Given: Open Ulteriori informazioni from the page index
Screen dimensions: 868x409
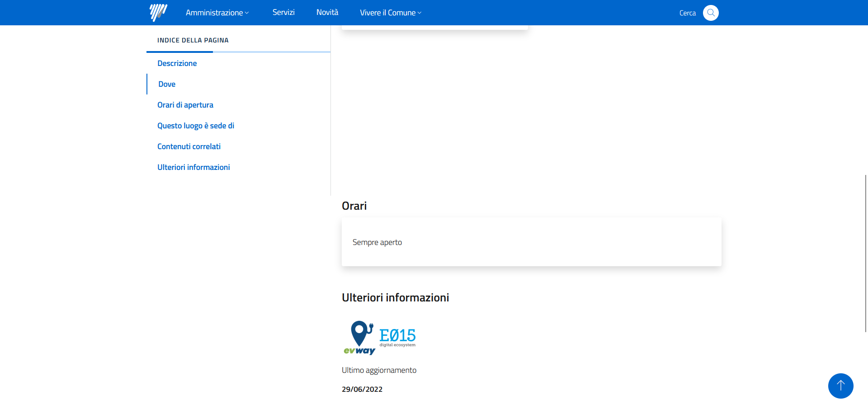Looking at the screenshot, I should [193, 167].
